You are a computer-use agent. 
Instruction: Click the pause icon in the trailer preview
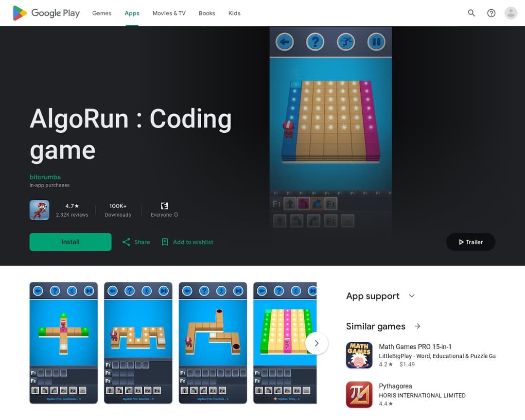376,42
